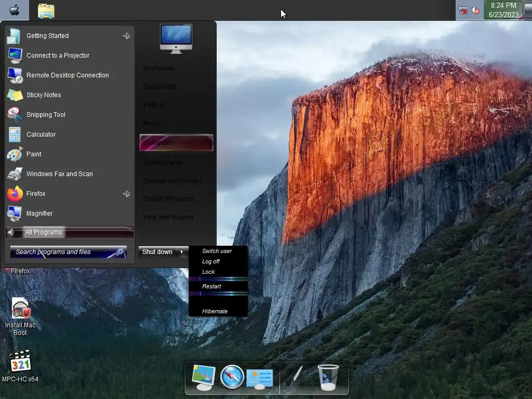
Task: Open Paint from the Start menu
Action: coord(70,154)
